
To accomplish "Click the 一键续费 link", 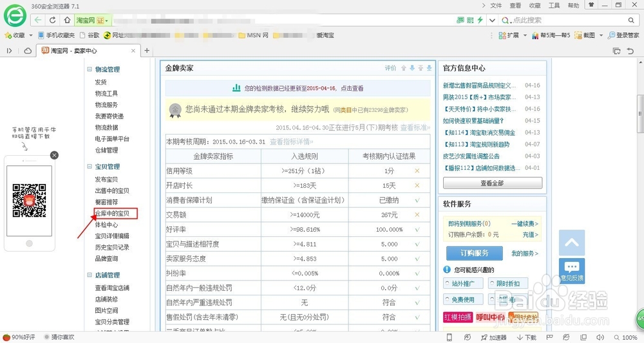I will 524,223.
